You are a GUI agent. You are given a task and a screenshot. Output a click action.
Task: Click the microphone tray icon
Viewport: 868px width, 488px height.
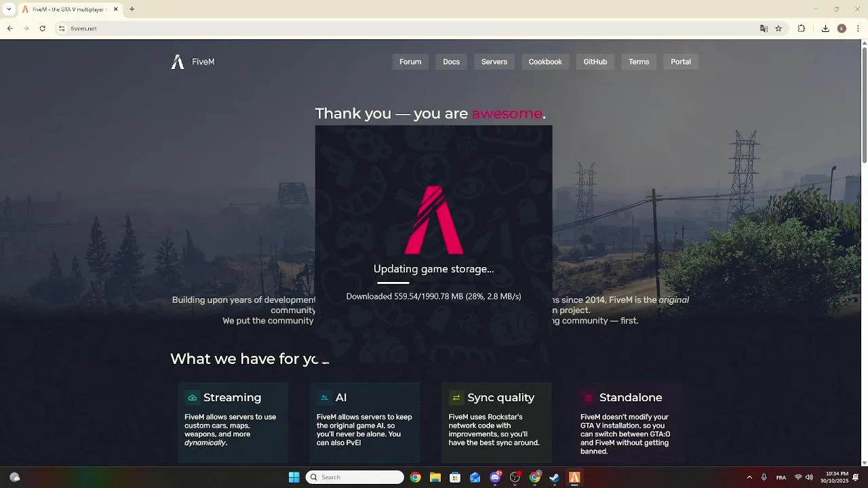pyautogui.click(x=764, y=477)
